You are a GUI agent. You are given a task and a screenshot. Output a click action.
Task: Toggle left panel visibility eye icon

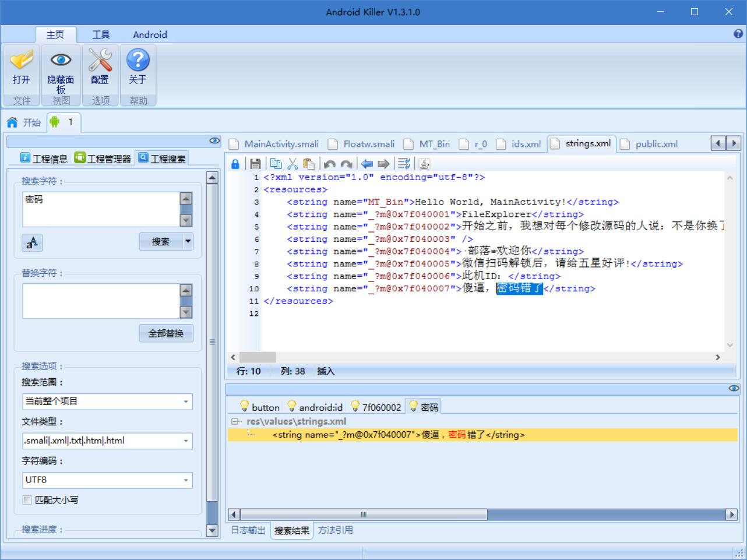coord(214,140)
